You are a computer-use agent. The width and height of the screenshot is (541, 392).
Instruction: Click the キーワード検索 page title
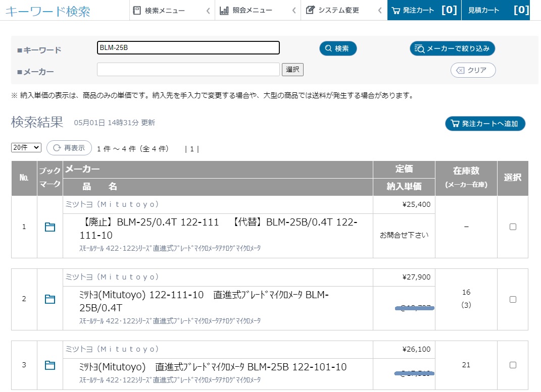47,12
